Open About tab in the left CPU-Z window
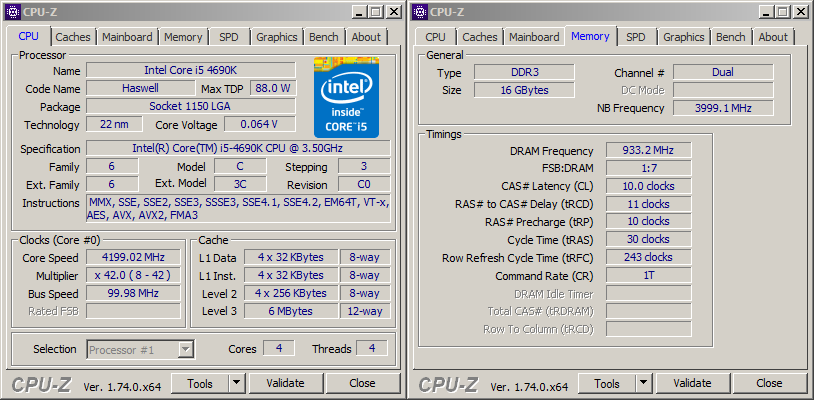Screen dimensions: 814x400 (366, 37)
